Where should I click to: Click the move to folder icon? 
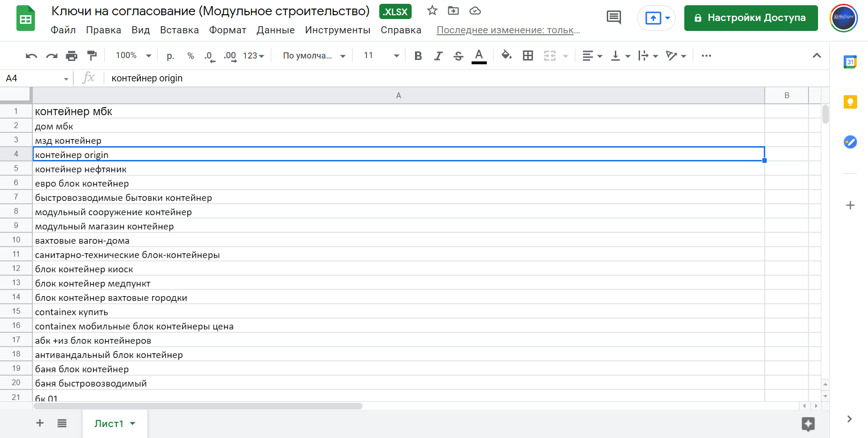point(454,10)
